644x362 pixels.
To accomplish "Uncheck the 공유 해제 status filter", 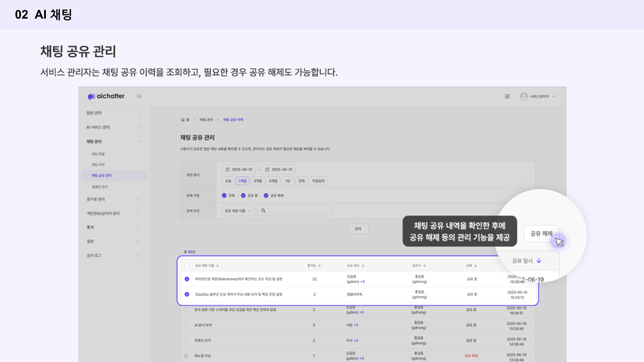I will (266, 195).
